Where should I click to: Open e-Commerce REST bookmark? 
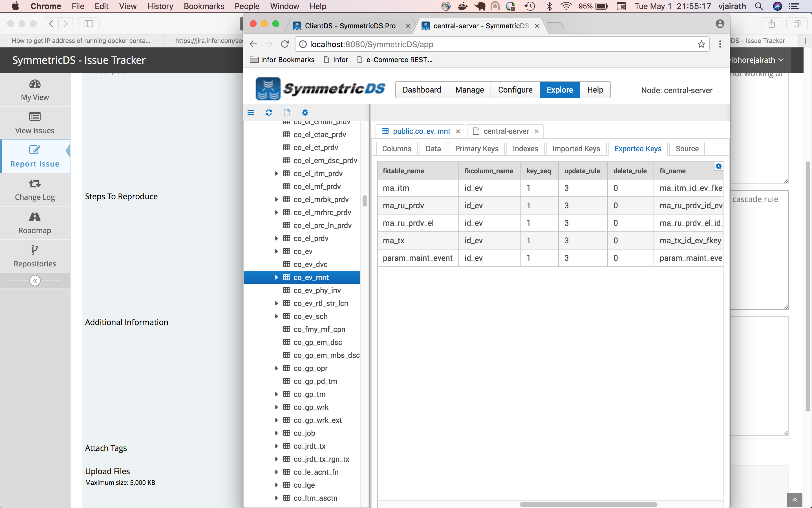point(395,60)
